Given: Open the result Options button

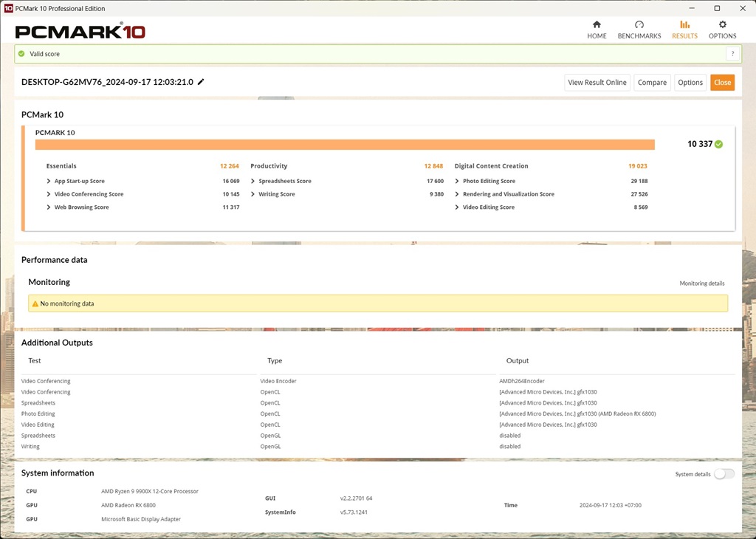Looking at the screenshot, I should point(690,83).
